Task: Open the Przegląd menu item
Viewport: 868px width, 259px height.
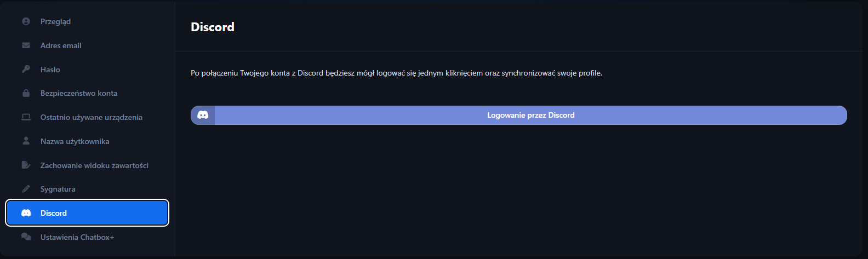Action: click(x=55, y=21)
